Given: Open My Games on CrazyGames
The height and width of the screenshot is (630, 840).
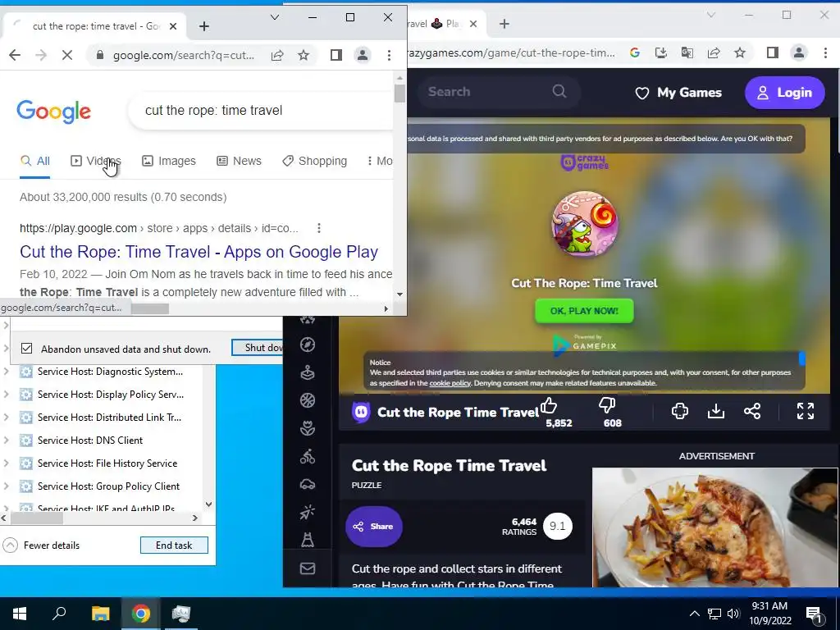Looking at the screenshot, I should 678,92.
